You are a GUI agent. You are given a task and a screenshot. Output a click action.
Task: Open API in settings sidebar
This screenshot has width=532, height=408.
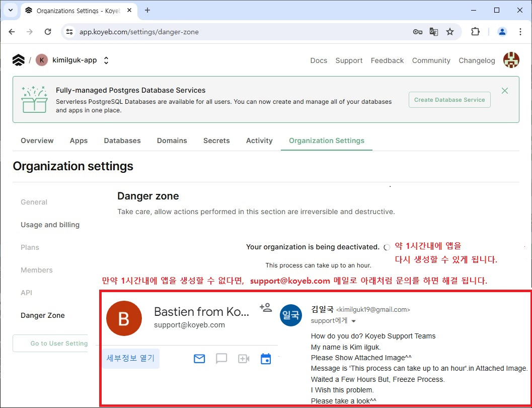27,293
